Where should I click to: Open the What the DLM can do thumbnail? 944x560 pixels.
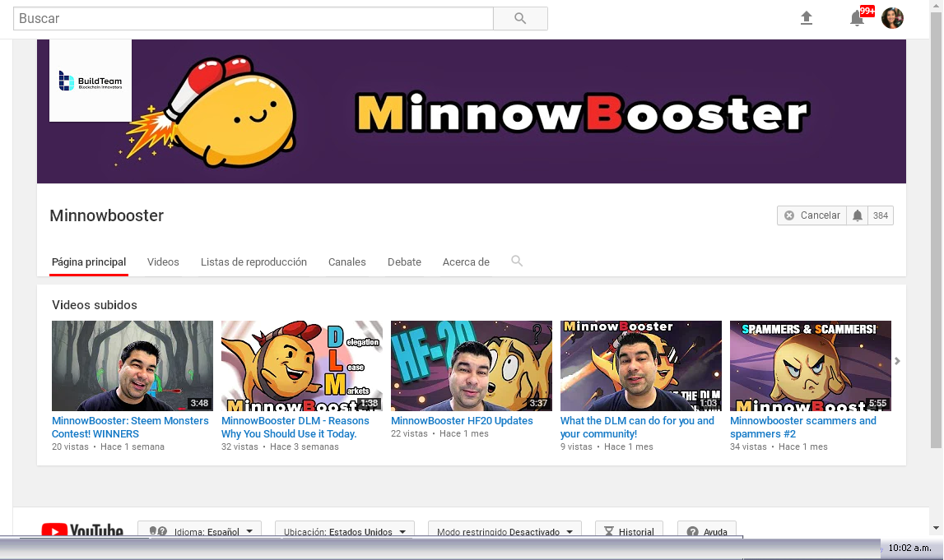pos(640,366)
